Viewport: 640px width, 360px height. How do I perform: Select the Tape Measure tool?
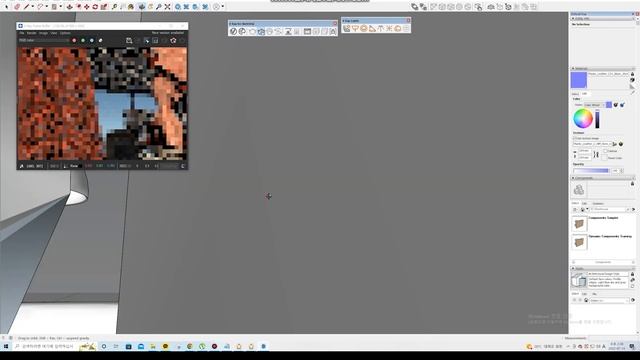coord(114,7)
